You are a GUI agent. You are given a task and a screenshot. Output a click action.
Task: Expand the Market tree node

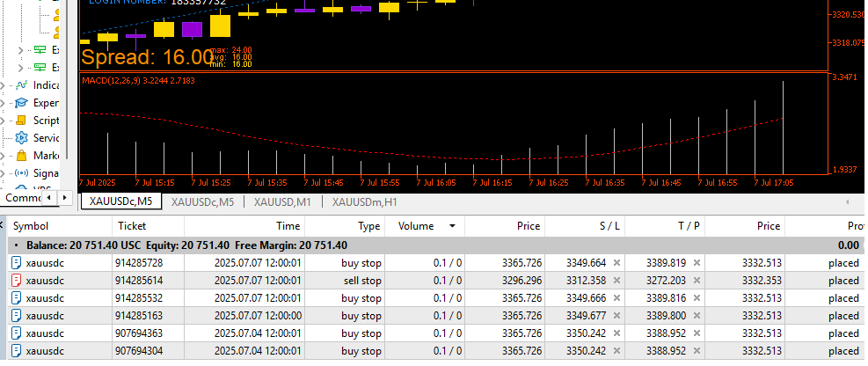3,156
